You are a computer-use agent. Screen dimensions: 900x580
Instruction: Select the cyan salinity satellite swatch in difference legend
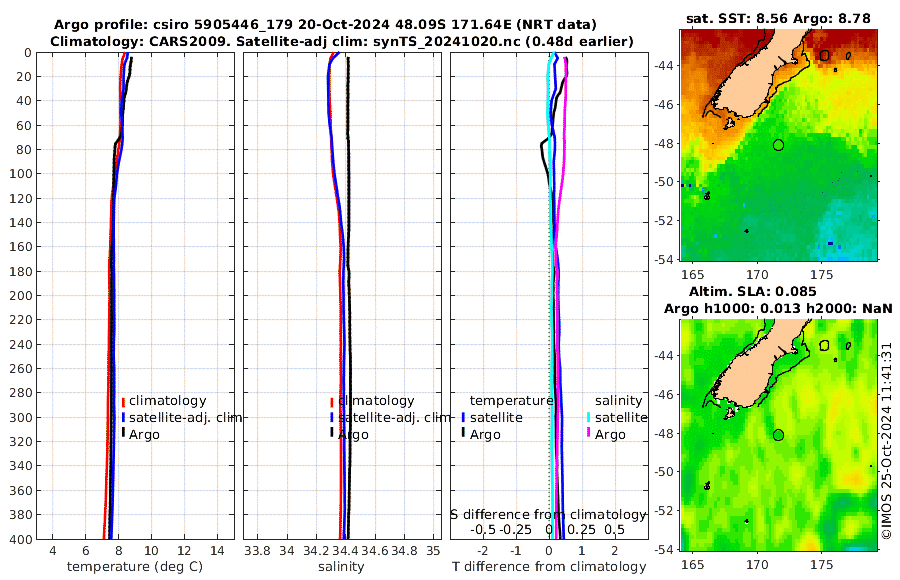coord(589,417)
